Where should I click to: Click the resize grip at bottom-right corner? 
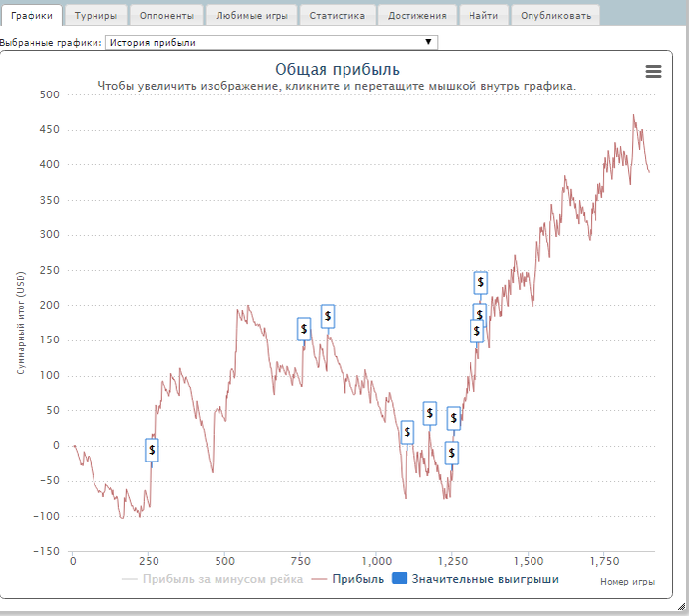coord(681,607)
